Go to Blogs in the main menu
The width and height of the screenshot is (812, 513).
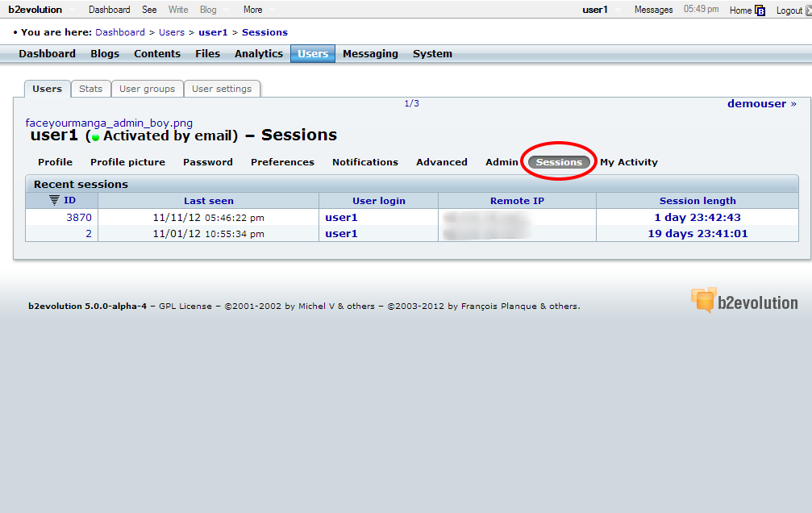pos(105,54)
